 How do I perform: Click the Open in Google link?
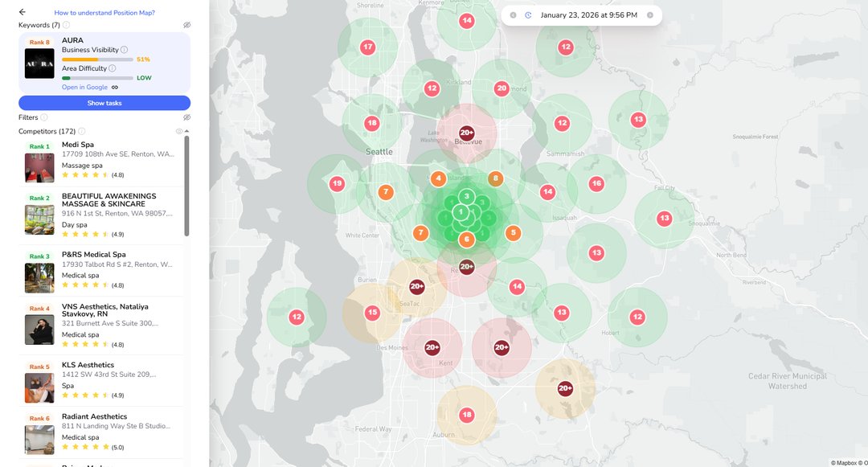(x=84, y=87)
